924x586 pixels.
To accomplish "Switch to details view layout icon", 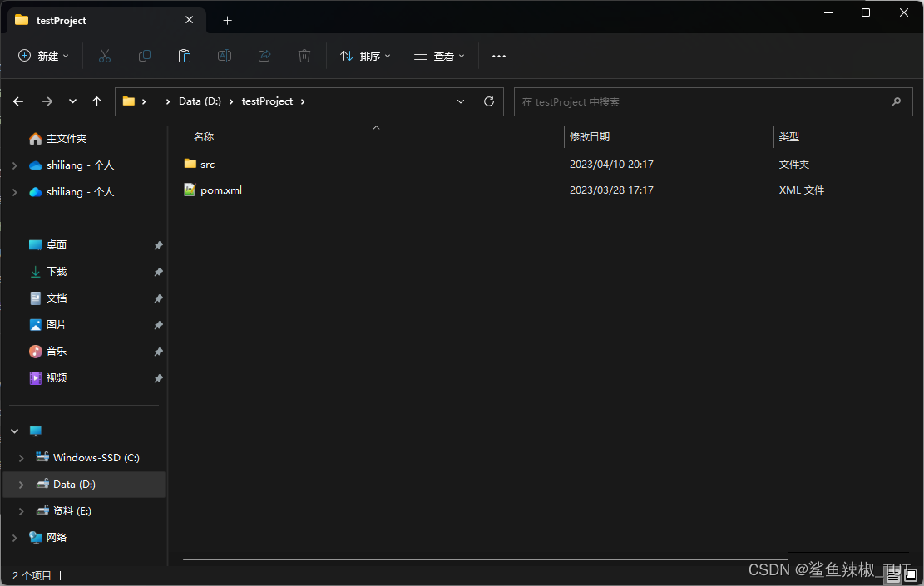I will 893,575.
